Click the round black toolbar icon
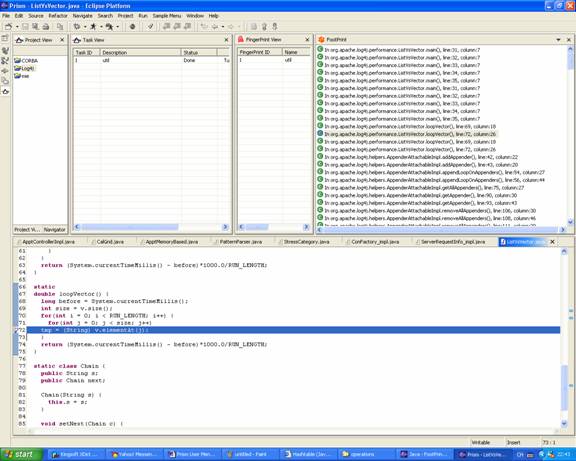The height and width of the screenshot is (461, 576). click(x=133, y=26)
